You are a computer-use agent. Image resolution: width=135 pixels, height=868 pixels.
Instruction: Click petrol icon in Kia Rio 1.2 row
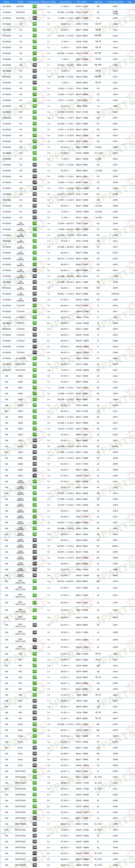pos(35,665)
